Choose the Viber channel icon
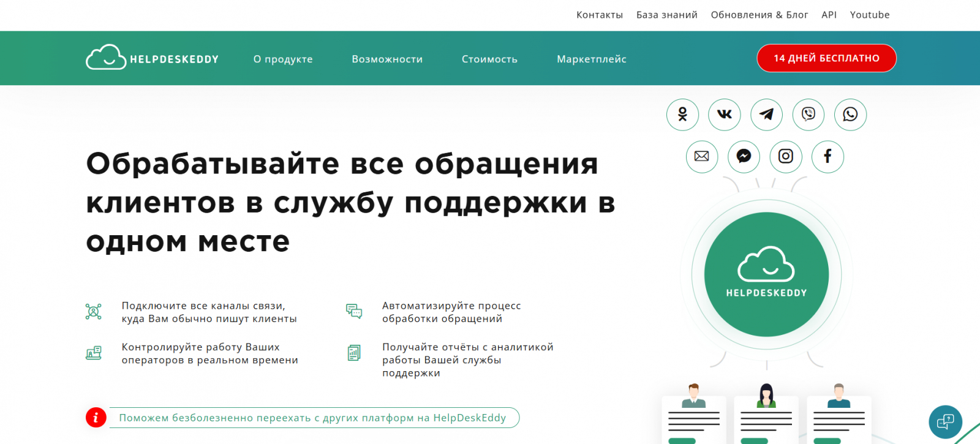Image resolution: width=980 pixels, height=444 pixels. click(x=809, y=115)
